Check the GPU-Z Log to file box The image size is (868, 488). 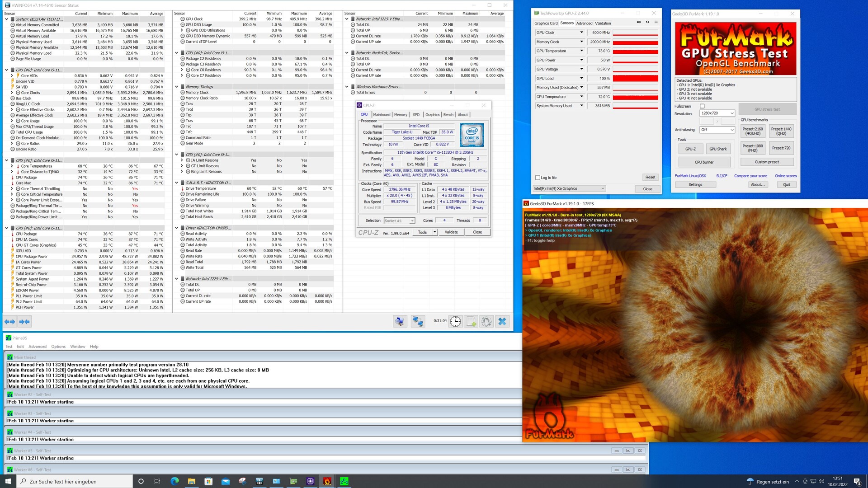pyautogui.click(x=538, y=178)
